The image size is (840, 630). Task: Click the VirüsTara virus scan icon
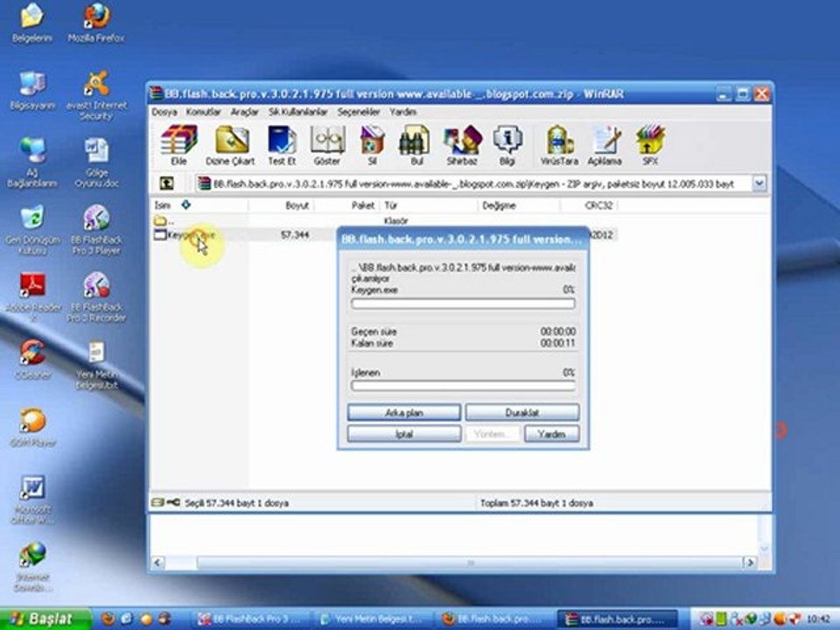click(x=559, y=145)
